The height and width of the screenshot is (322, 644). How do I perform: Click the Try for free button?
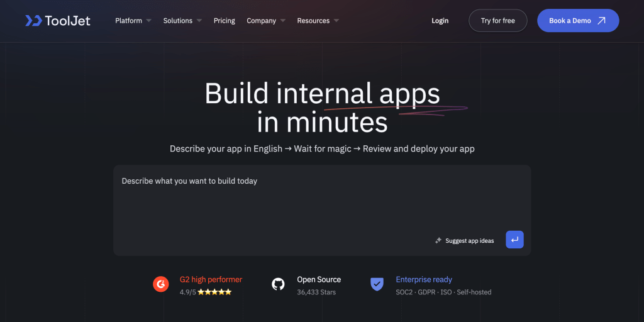click(498, 21)
